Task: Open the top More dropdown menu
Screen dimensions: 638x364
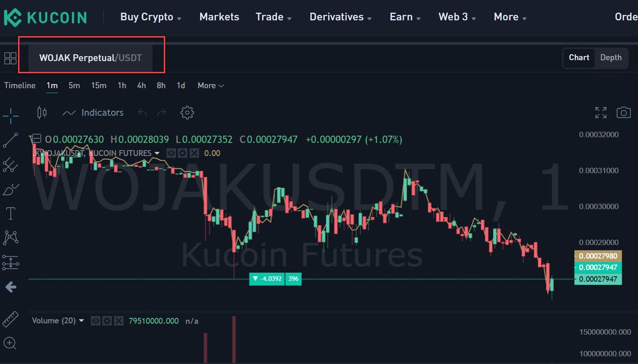Action: pyautogui.click(x=510, y=17)
